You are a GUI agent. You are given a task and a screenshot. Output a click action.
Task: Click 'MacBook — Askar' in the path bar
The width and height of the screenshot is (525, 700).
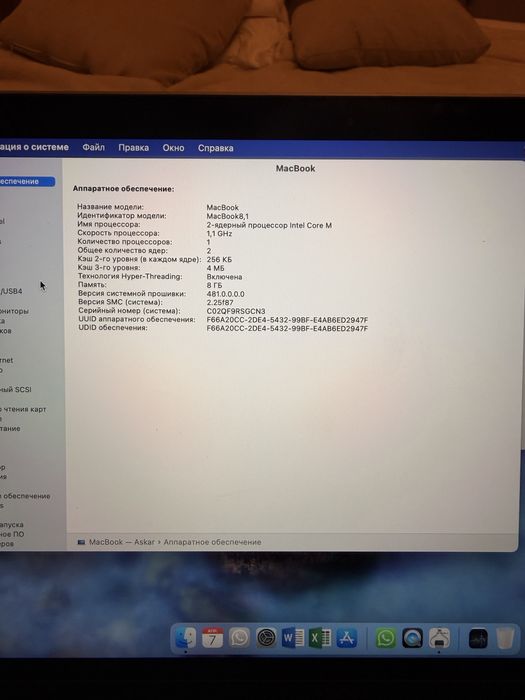coord(121,542)
